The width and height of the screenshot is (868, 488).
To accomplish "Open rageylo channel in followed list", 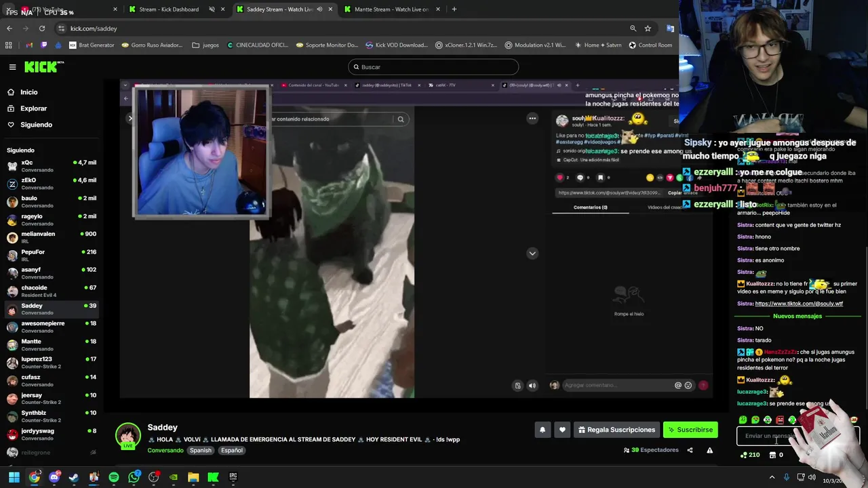I will [51, 220].
